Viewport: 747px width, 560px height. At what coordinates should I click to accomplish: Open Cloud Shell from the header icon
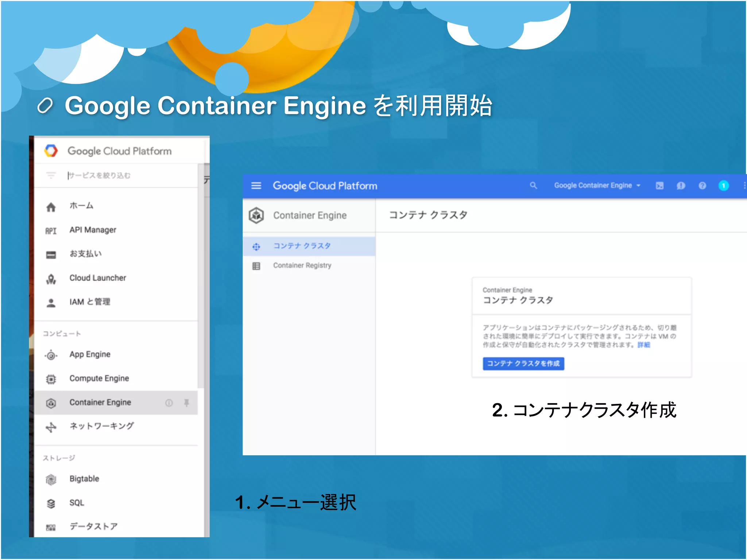tap(659, 186)
